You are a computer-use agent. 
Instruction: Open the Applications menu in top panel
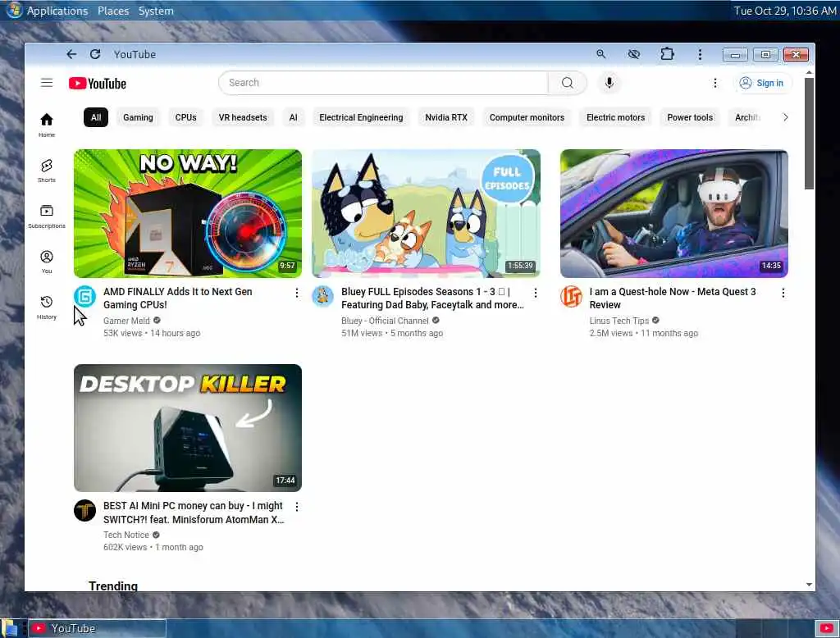tap(57, 11)
